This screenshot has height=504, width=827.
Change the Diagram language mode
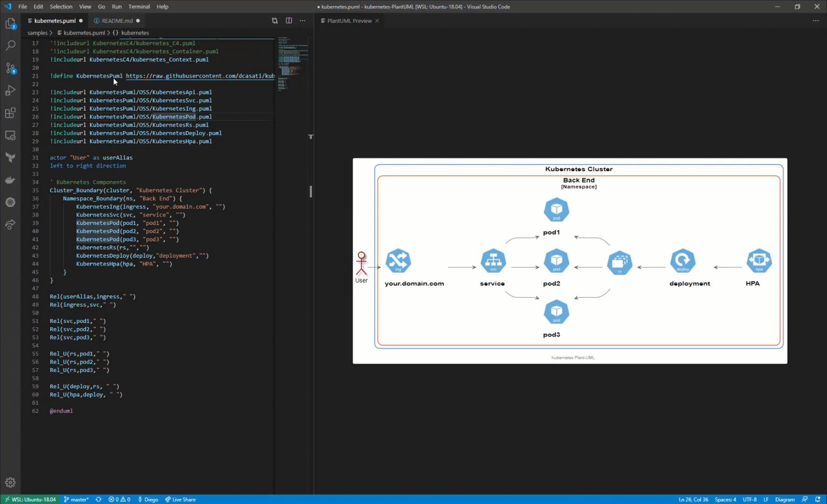click(785, 499)
